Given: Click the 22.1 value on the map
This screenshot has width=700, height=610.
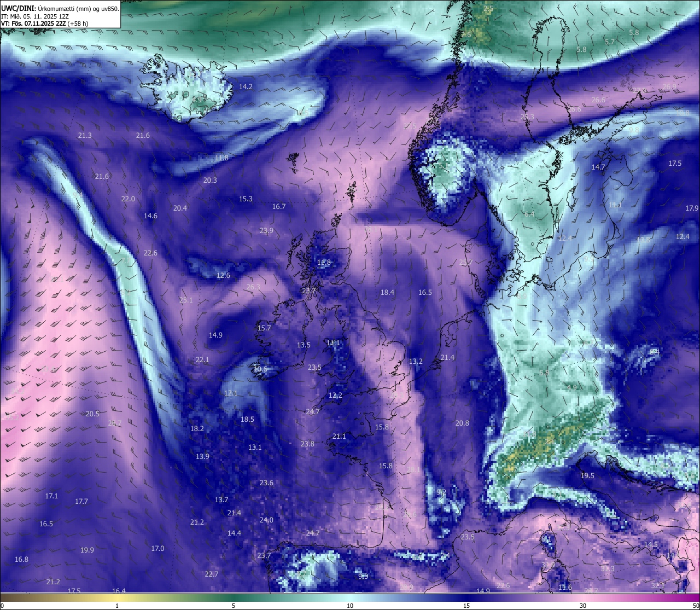Looking at the screenshot, I should (x=202, y=359).
